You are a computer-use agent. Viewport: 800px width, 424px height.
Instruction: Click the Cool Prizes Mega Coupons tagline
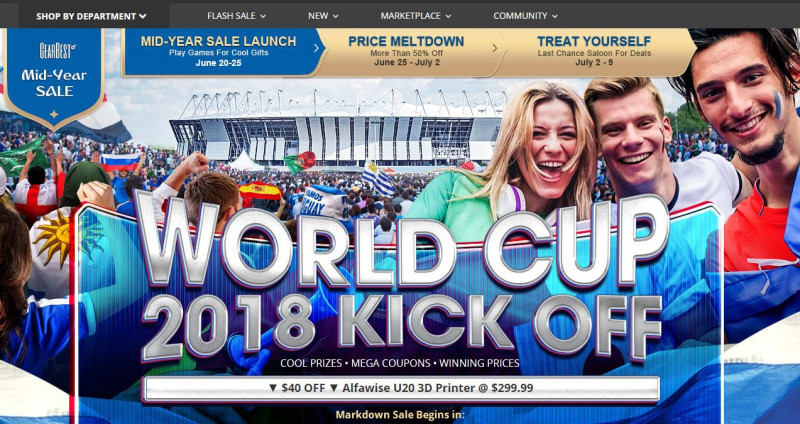pos(399,363)
